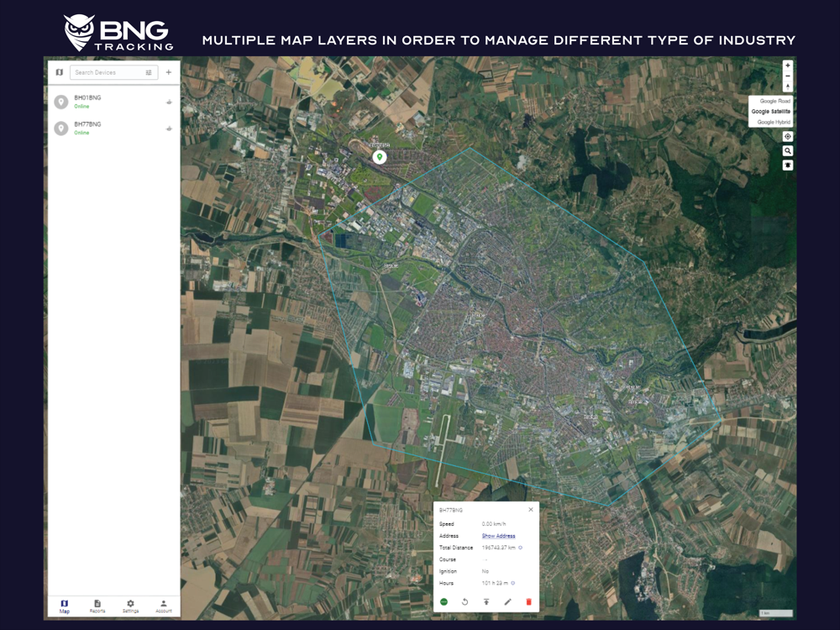
Task: Click the Show Address link
Action: [498, 536]
